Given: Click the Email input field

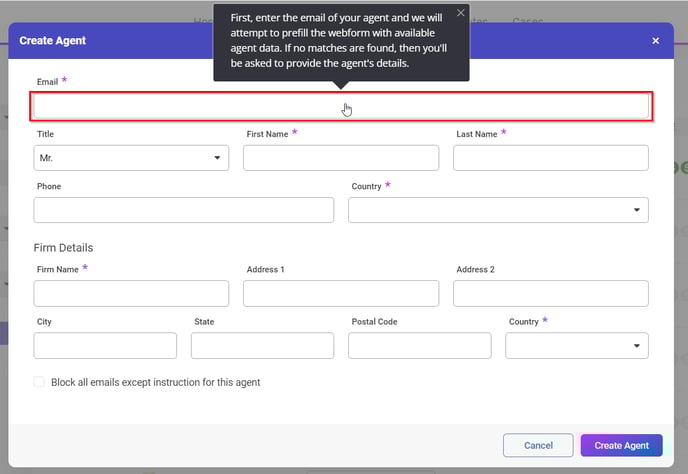Looking at the screenshot, I should (x=342, y=107).
